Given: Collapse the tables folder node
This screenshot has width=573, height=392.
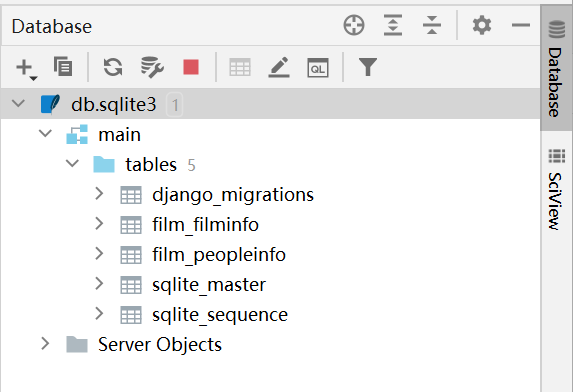Looking at the screenshot, I should [x=72, y=163].
